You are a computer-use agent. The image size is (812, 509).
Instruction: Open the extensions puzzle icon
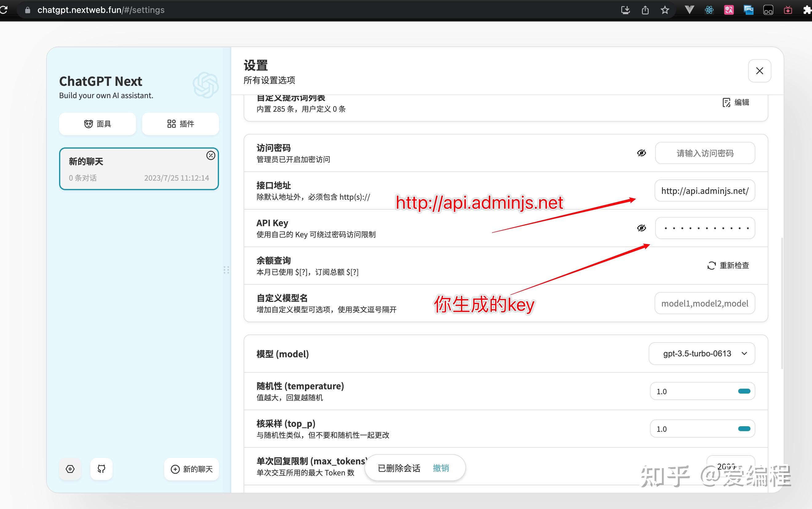807,10
